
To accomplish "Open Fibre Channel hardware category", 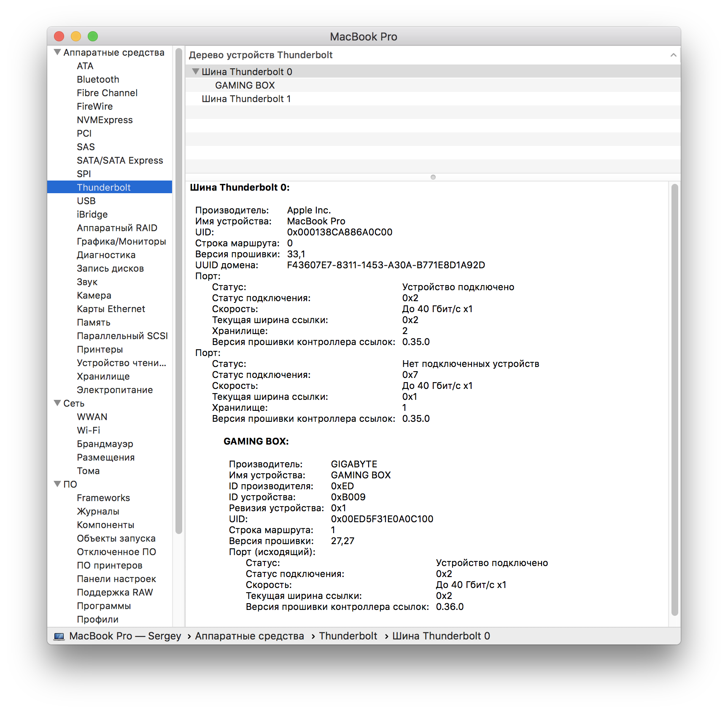I will tap(107, 93).
